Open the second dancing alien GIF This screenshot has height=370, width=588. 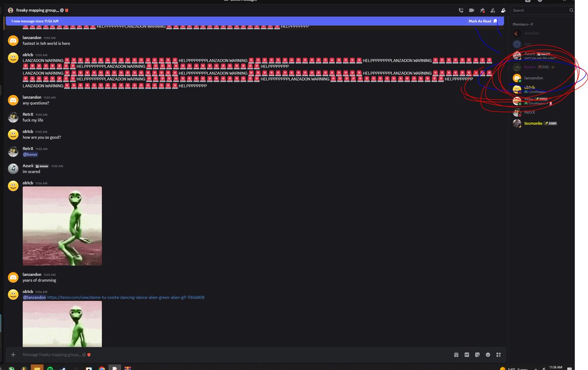click(62, 324)
